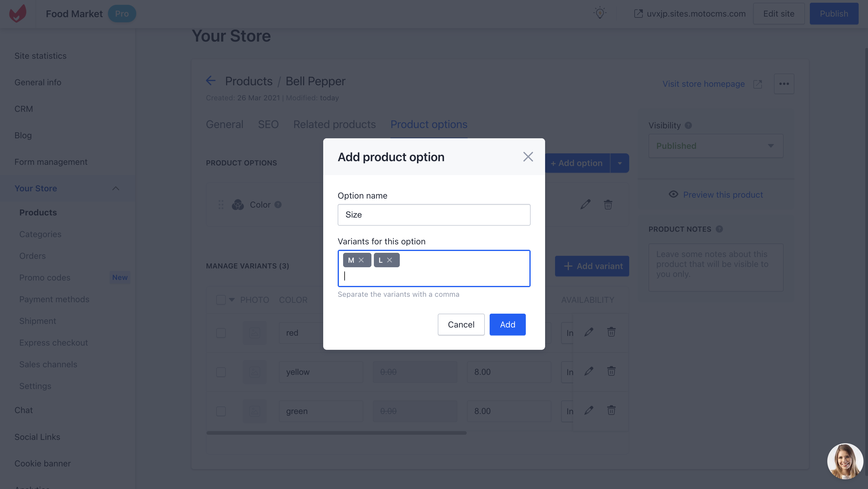Close the Add product option dialog

click(528, 157)
